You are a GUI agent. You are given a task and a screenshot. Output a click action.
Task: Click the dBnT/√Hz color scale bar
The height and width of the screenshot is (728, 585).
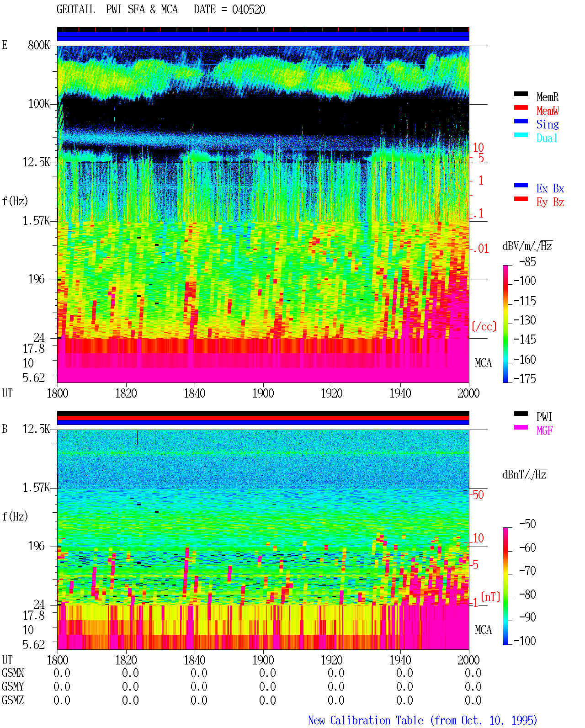[505, 586]
